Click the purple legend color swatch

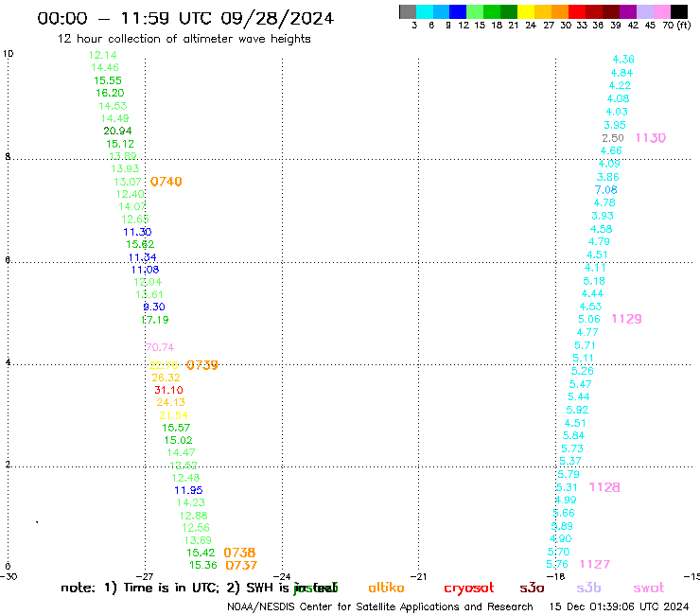click(628, 11)
